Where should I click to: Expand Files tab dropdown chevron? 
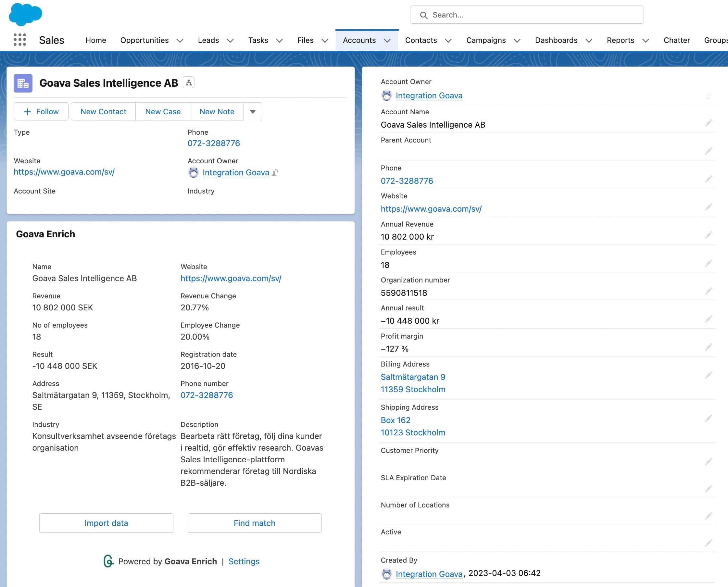(x=325, y=41)
